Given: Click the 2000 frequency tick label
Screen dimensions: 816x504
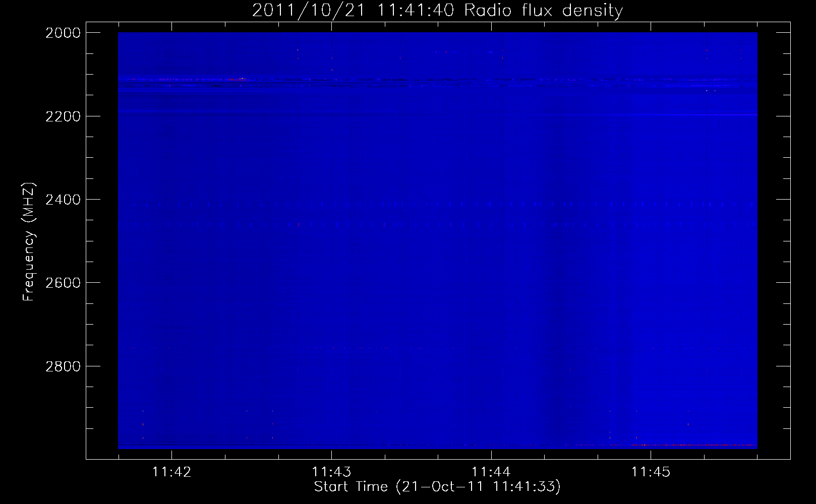Looking at the screenshot, I should coord(63,33).
